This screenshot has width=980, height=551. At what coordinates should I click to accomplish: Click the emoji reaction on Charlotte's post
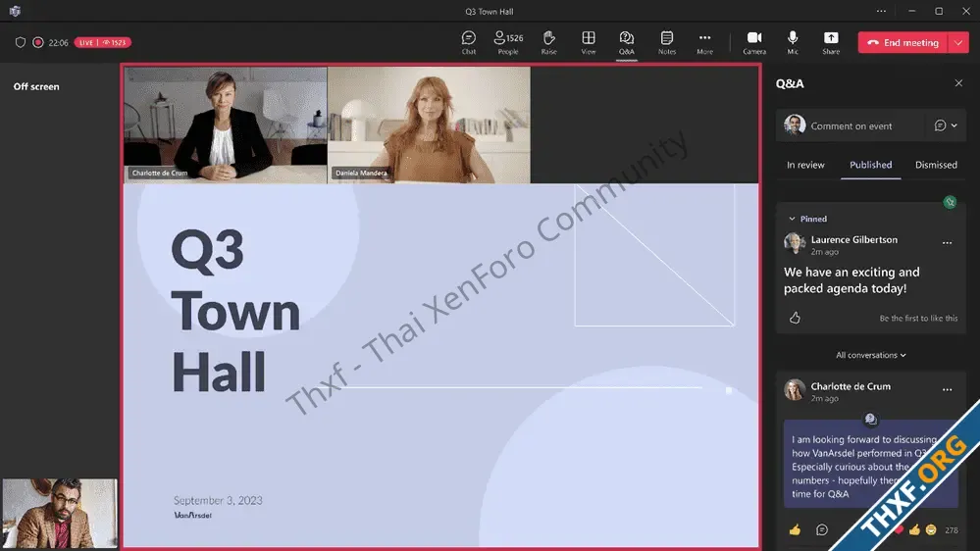click(931, 529)
